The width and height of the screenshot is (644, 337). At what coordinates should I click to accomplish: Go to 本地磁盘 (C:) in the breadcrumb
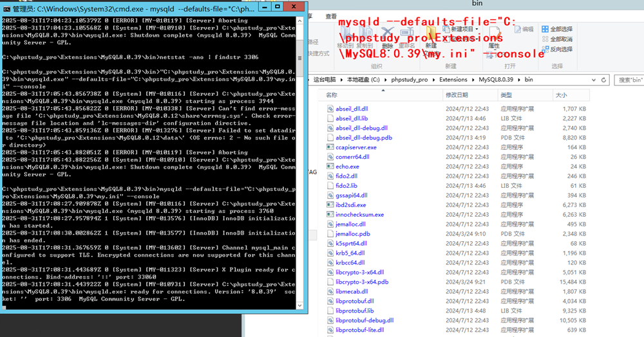363,80
